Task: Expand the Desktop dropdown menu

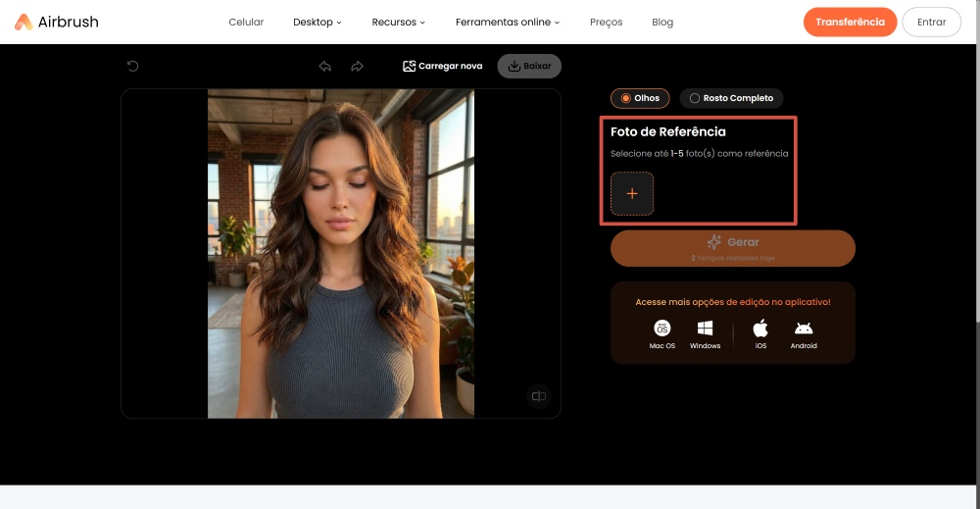Action: click(x=318, y=22)
